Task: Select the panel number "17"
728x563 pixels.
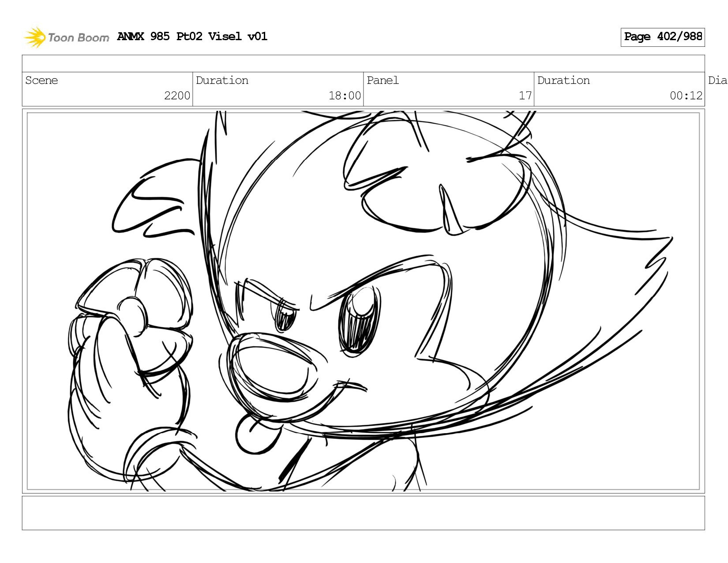Action: coord(525,96)
